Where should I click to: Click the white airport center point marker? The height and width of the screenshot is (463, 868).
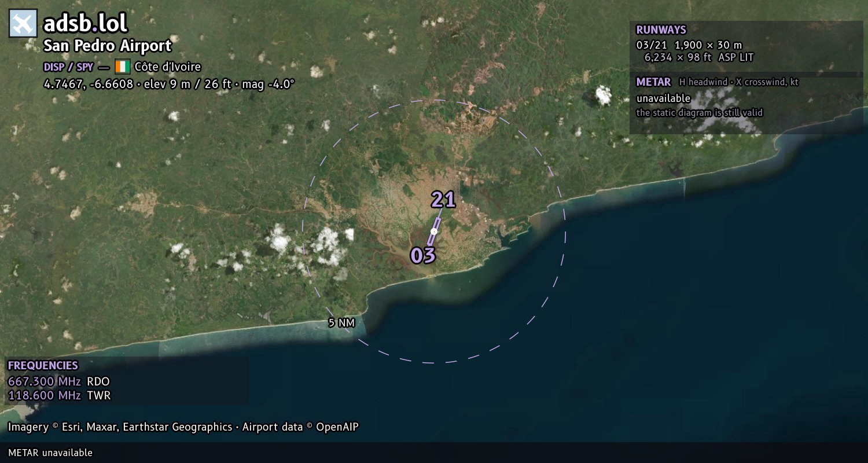pyautogui.click(x=434, y=231)
